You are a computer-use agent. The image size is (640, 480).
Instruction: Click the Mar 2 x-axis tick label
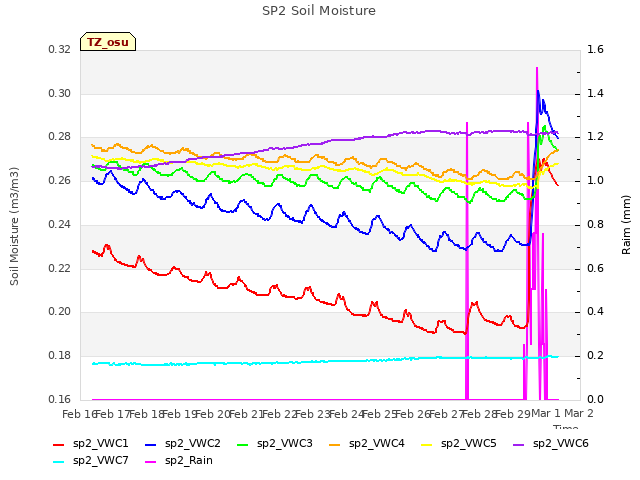coord(579,413)
